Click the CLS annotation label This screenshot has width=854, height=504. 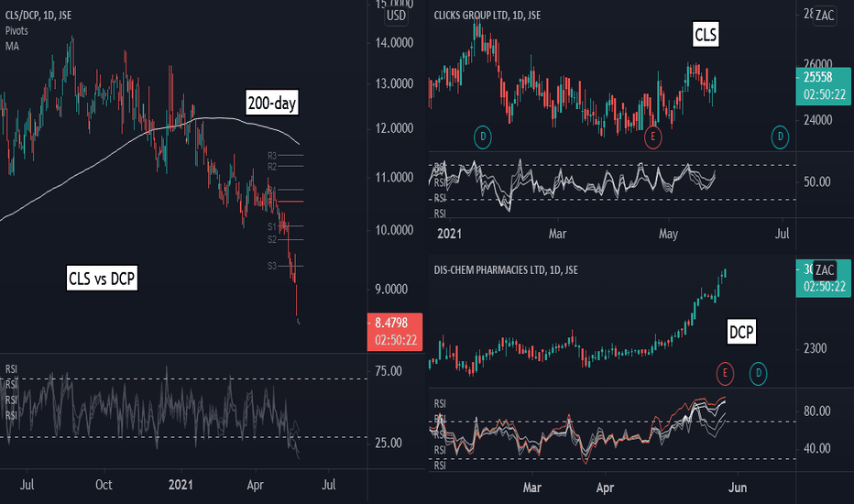click(706, 35)
